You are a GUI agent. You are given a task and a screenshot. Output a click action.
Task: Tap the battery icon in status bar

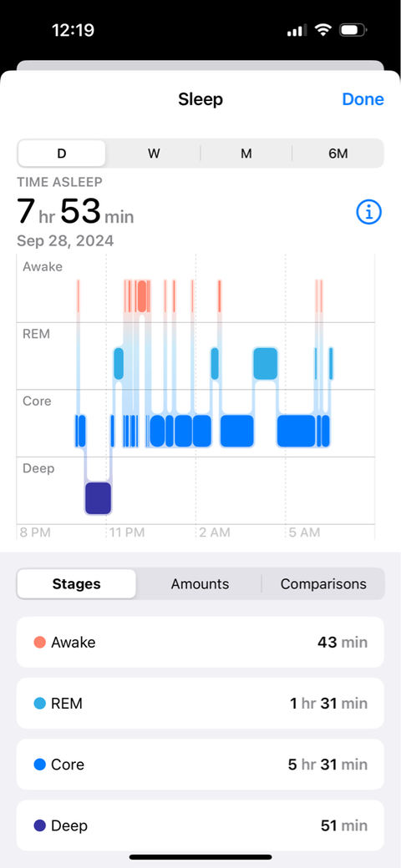pyautogui.click(x=353, y=30)
